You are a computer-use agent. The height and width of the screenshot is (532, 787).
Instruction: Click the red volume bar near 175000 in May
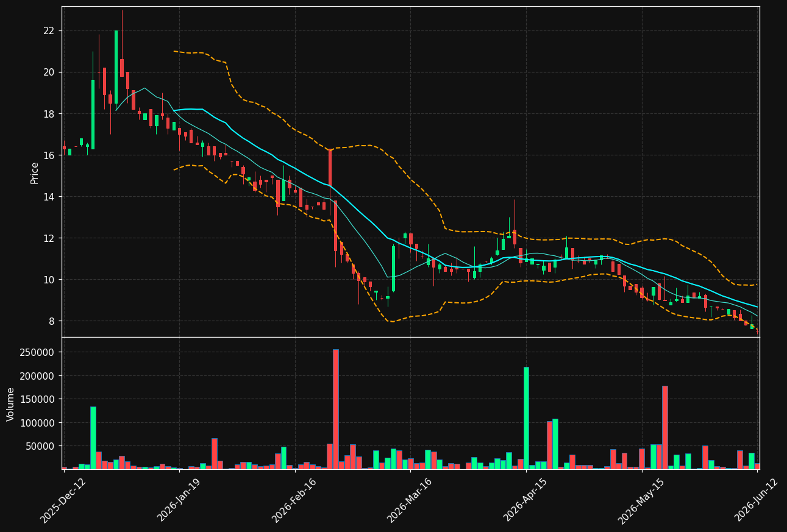(664, 427)
